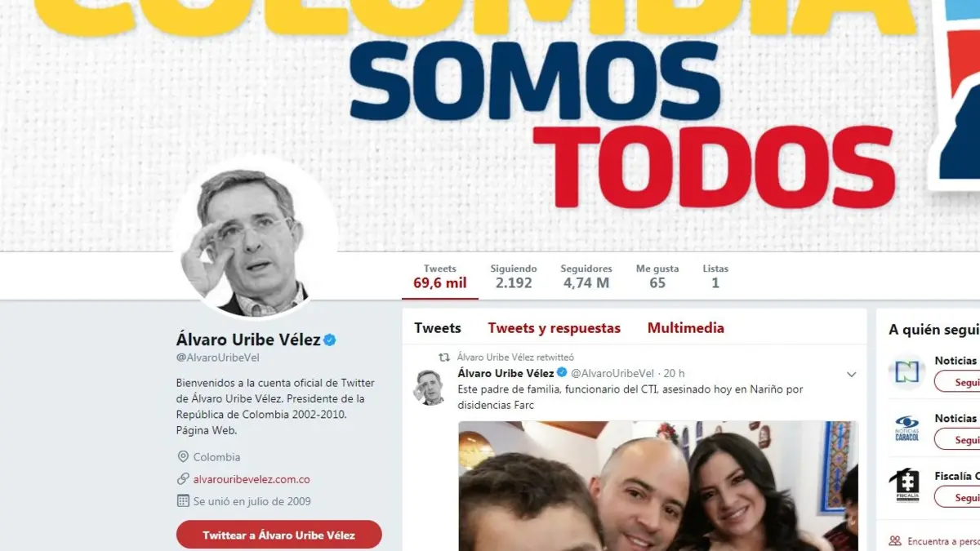Open the Me gusta 65 count
The image size is (980, 551).
pyautogui.click(x=657, y=277)
